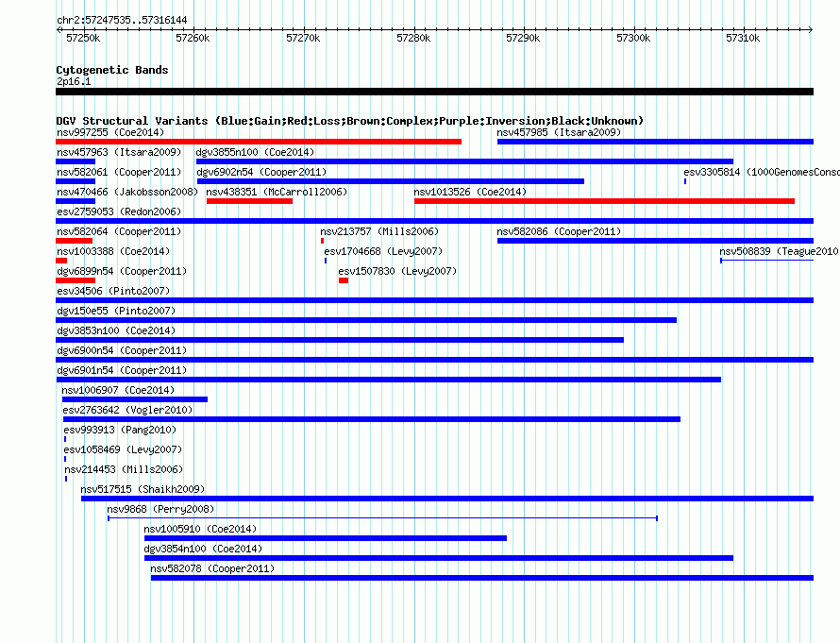Open nsv1013526 (Coe2014) variant label
Screen dimensions: 840x643
(x=470, y=192)
